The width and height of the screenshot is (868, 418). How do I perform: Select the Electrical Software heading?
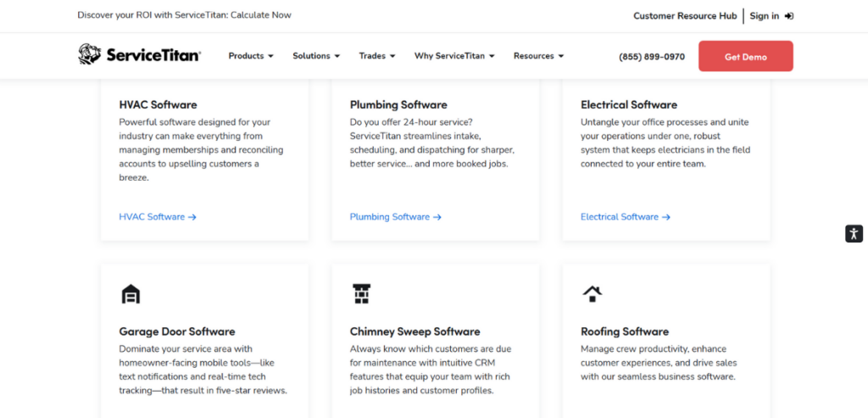[x=629, y=104]
